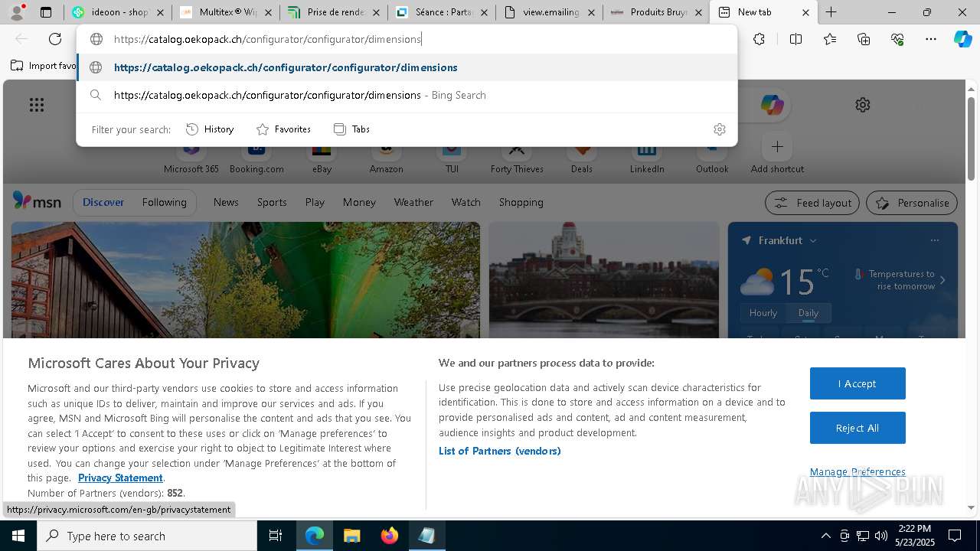980x551 pixels.
Task: Open the Shopping menu item
Action: [x=521, y=202]
